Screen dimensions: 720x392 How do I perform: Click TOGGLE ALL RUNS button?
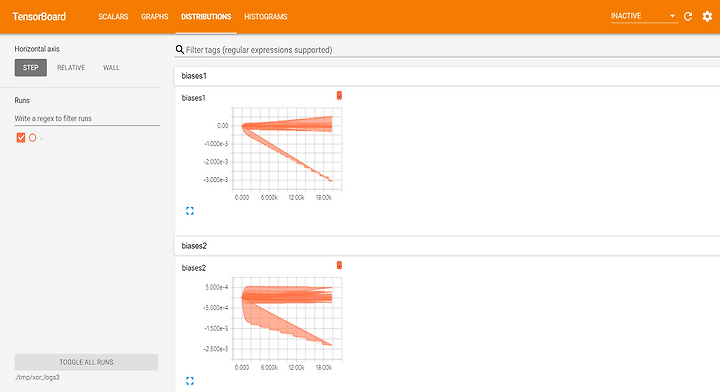point(86,362)
